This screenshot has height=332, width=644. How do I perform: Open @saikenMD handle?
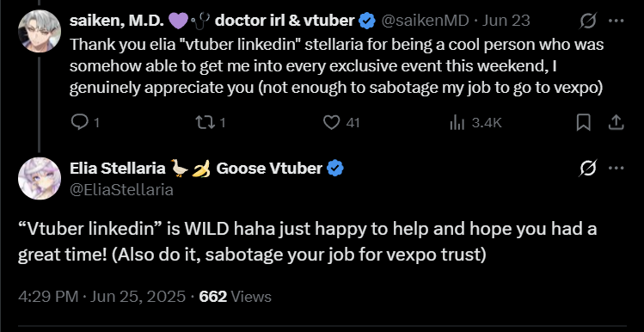pos(425,21)
